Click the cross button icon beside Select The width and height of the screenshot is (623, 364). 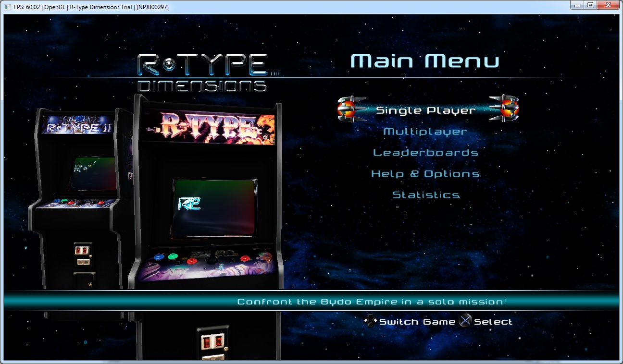[465, 321]
